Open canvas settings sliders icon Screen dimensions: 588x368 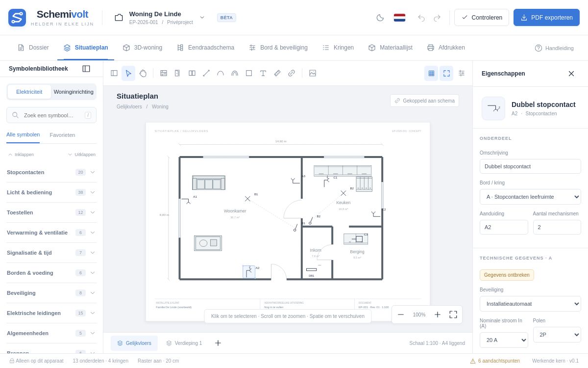(x=462, y=73)
